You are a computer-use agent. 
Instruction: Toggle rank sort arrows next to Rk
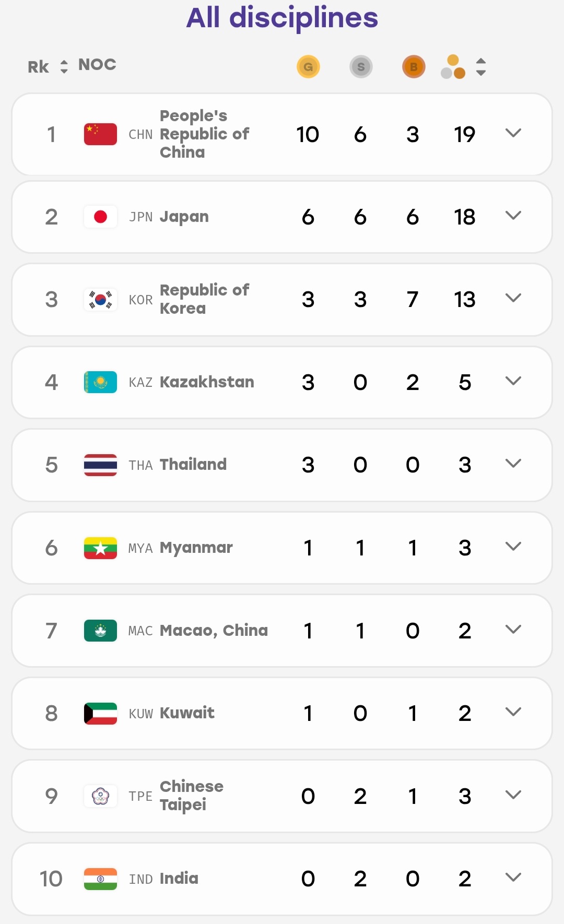[x=64, y=67]
